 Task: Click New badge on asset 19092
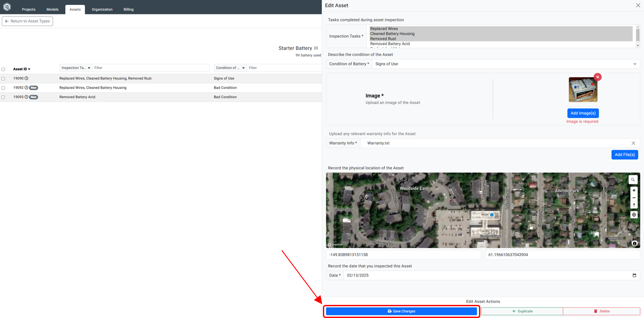(x=34, y=88)
